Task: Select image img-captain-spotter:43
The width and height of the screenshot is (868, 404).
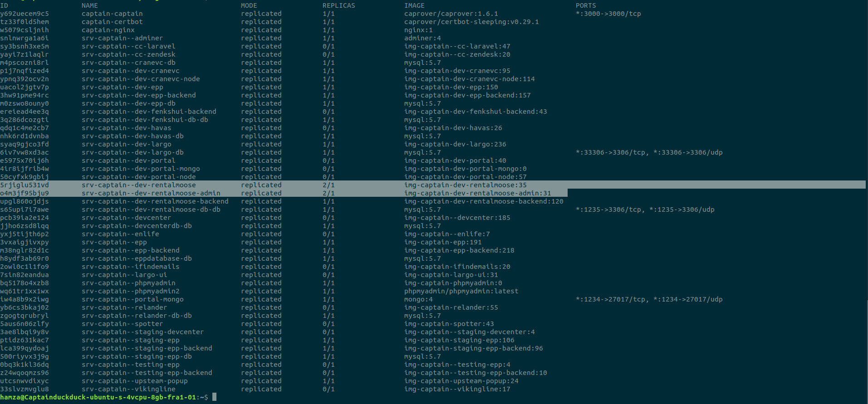Action: 449,324
